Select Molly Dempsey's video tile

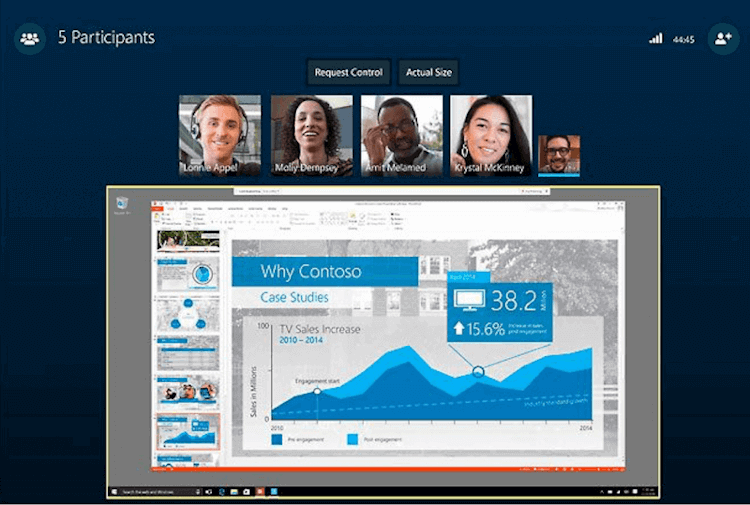(x=312, y=136)
